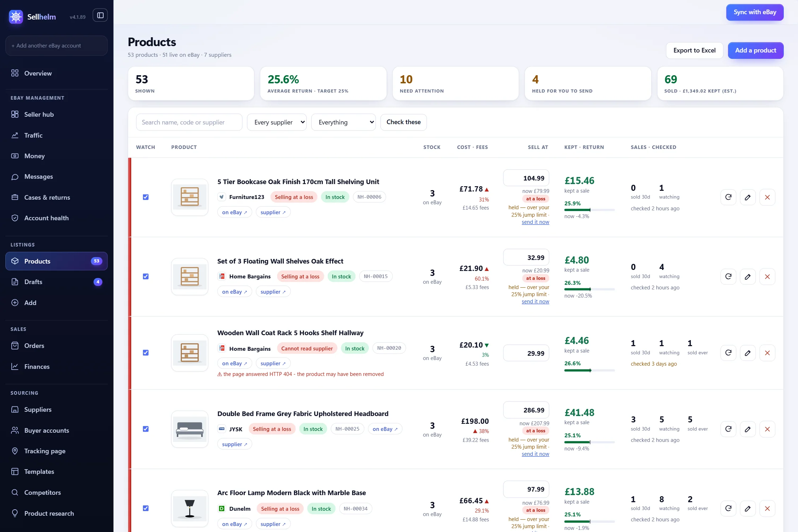The image size is (798, 532).
Task: Open Buyer accounts page
Action: 56,431
